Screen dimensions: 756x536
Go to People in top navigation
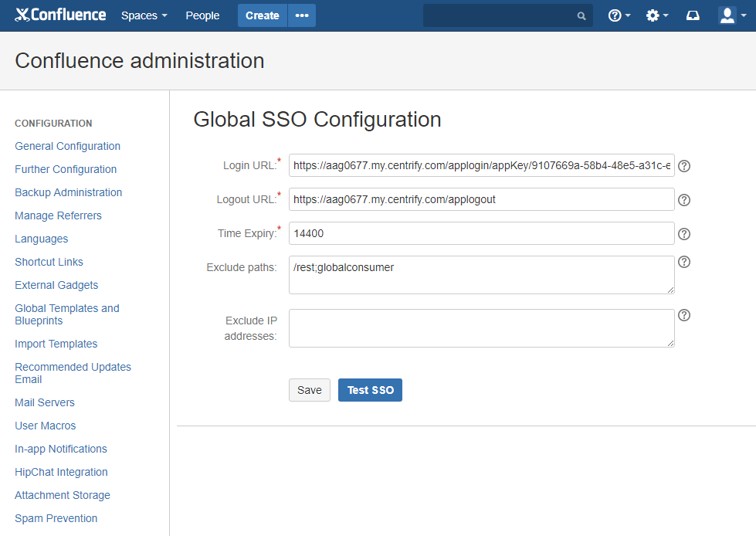click(202, 15)
